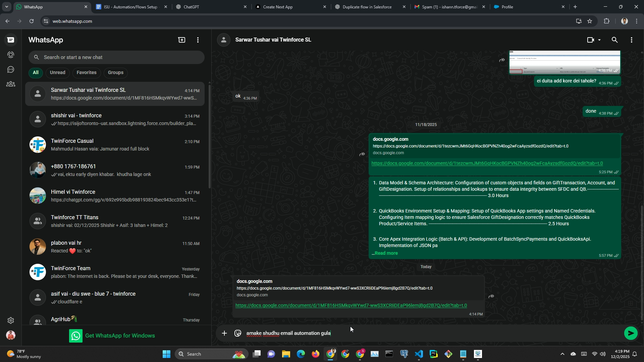Filter chats by Groups
The height and width of the screenshot is (362, 644).
[115, 72]
